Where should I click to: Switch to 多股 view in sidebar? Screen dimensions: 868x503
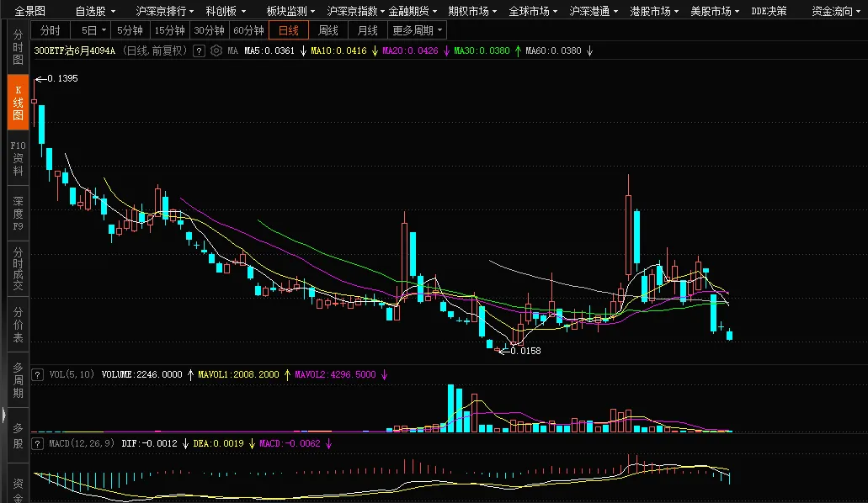(x=18, y=436)
